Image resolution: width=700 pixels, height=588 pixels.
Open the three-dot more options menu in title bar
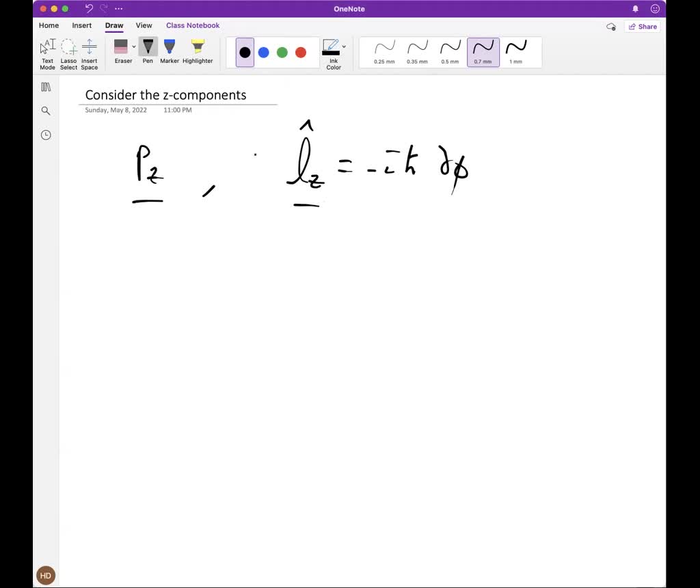[x=119, y=9]
